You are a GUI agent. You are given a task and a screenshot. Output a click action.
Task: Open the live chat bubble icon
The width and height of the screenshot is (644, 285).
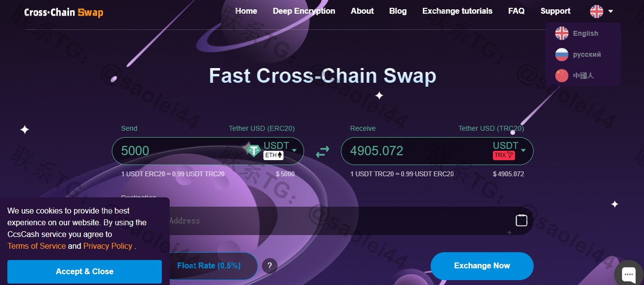click(628, 273)
